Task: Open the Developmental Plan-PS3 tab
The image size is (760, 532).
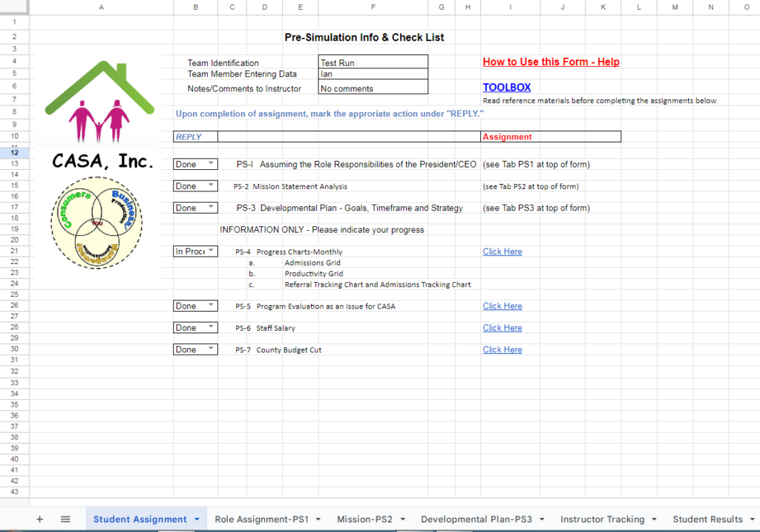Action: pyautogui.click(x=476, y=519)
